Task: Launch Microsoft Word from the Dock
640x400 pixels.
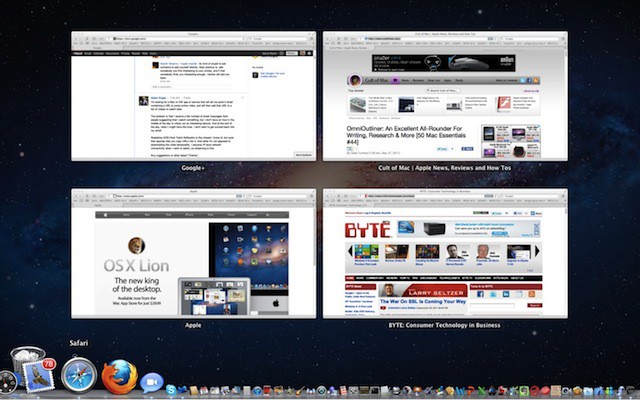Action: [x=460, y=391]
